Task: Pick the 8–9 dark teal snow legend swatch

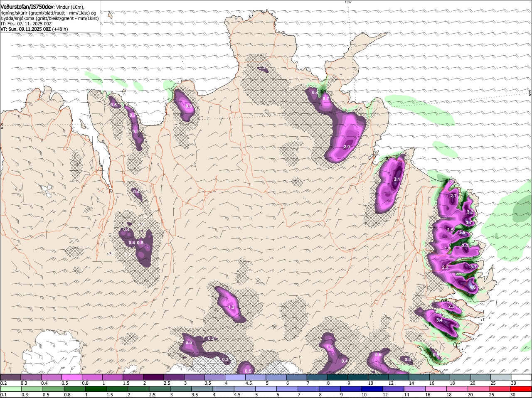Action: point(337,377)
